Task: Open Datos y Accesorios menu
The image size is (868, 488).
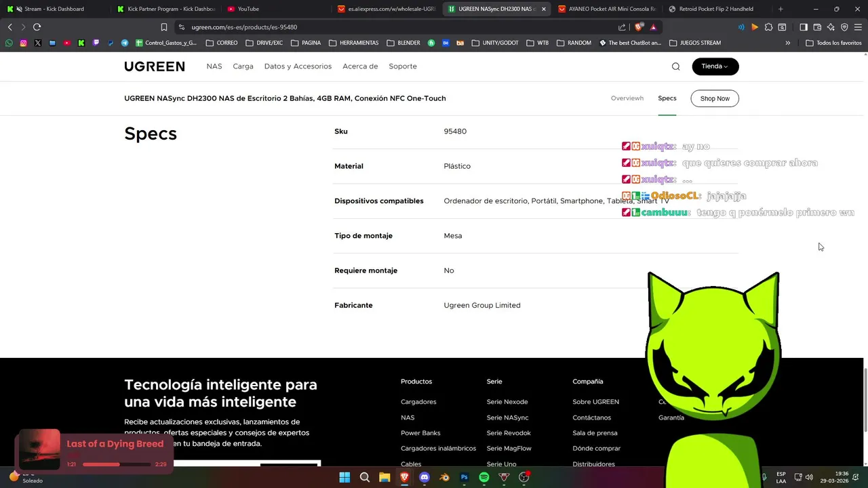Action: tap(298, 66)
